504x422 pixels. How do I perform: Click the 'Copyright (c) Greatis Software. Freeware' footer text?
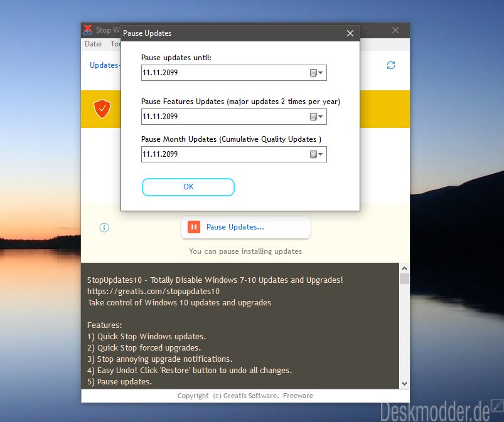coord(245,396)
